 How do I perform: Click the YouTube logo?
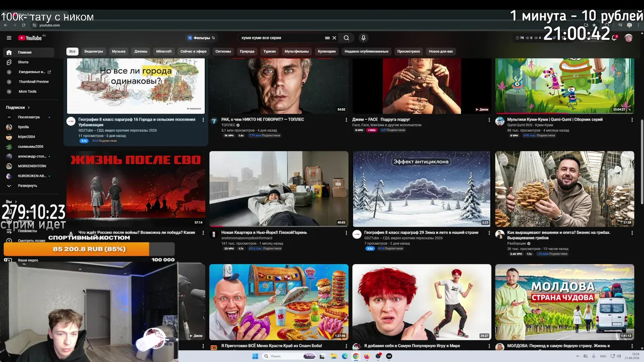pyautogui.click(x=30, y=38)
